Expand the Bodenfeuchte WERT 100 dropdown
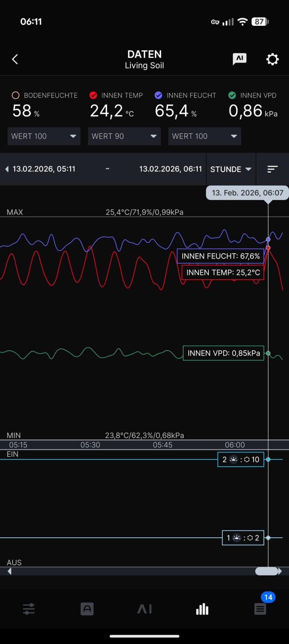Screen dimensions: 289x644 (x=44, y=136)
